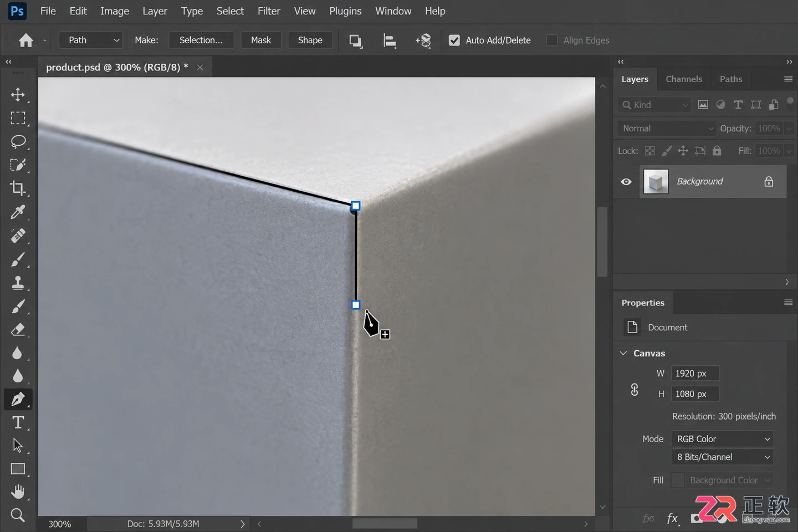Open the 8 Bits/Channel dropdown

click(x=722, y=457)
